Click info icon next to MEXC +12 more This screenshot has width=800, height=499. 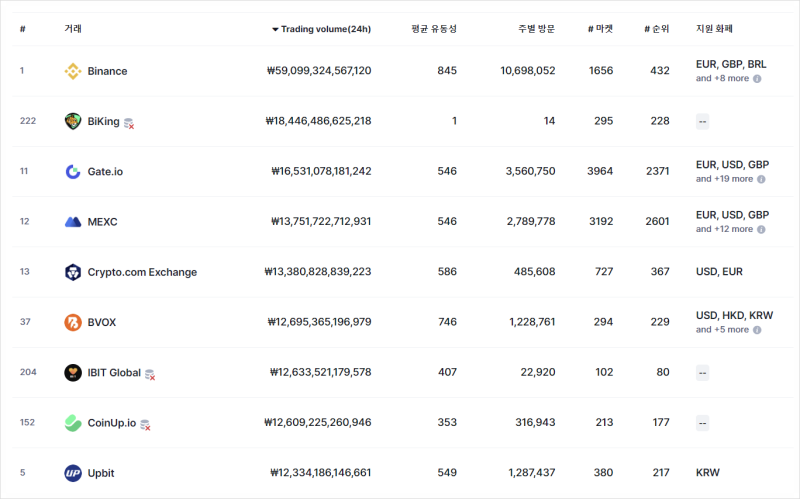pyautogui.click(x=761, y=230)
